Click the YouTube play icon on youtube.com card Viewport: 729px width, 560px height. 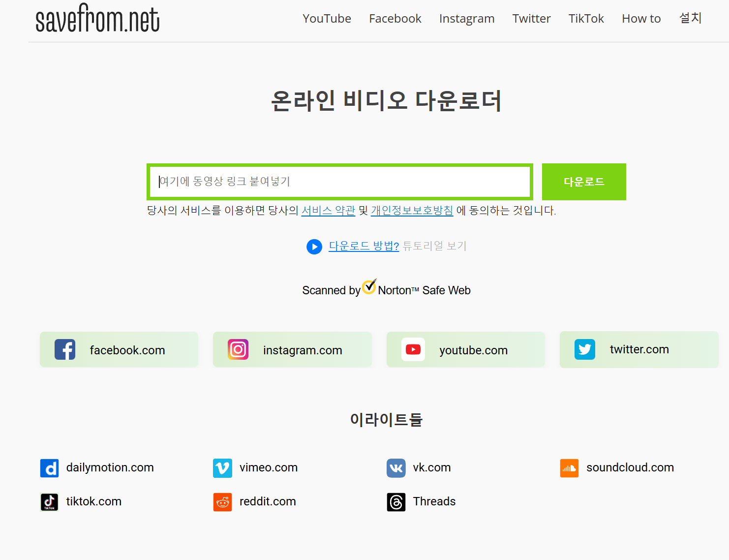click(x=413, y=349)
